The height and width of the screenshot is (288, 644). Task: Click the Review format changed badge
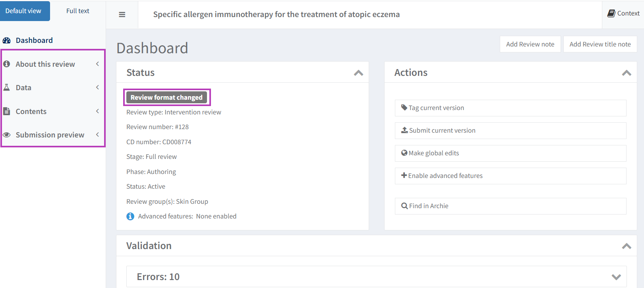pyautogui.click(x=166, y=97)
